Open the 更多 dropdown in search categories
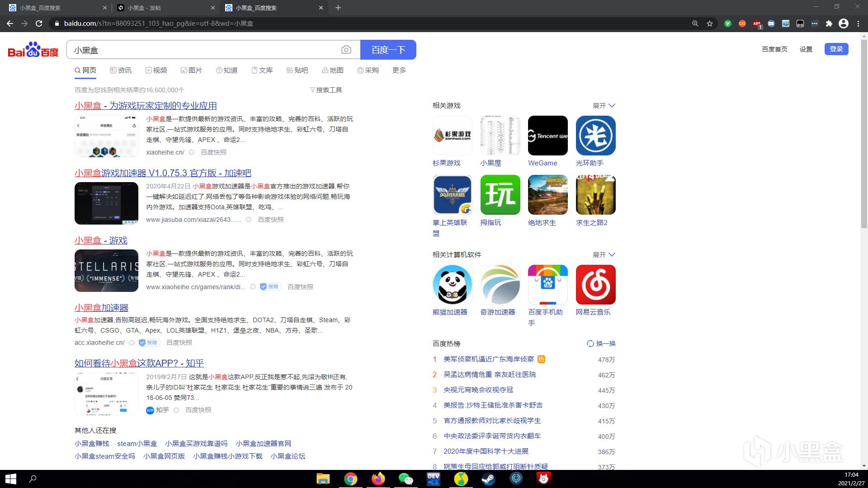The image size is (868, 488). click(x=399, y=70)
